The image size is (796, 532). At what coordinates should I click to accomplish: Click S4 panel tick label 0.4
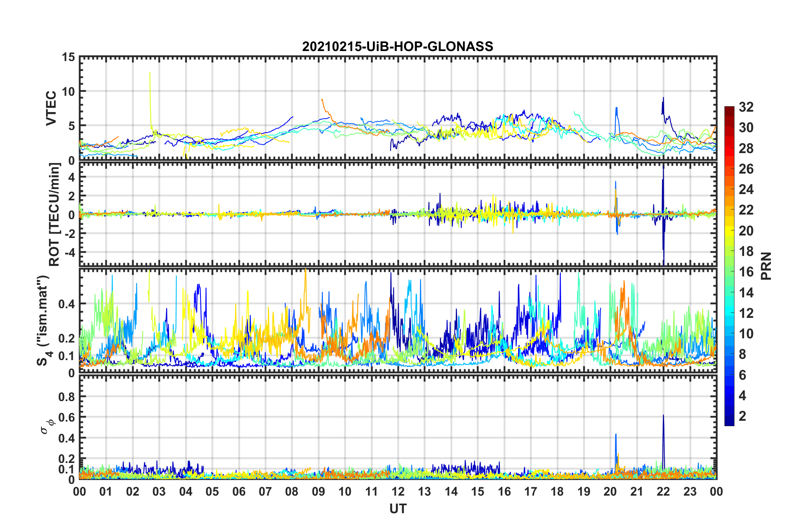pos(67,304)
